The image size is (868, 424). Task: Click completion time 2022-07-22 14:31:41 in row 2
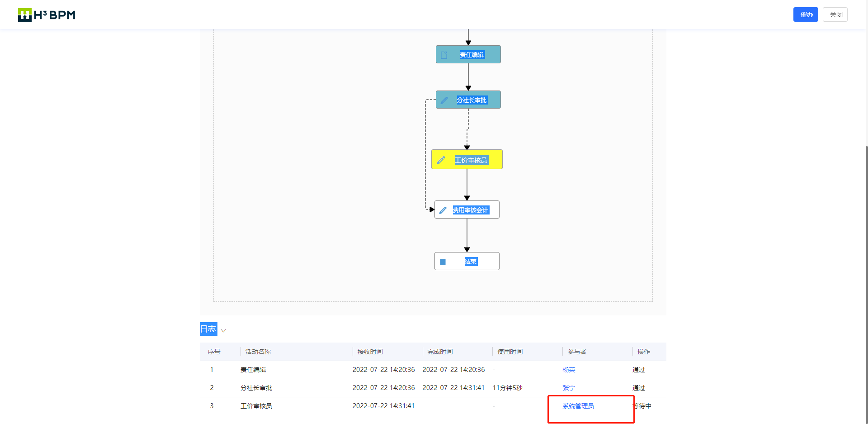point(453,388)
